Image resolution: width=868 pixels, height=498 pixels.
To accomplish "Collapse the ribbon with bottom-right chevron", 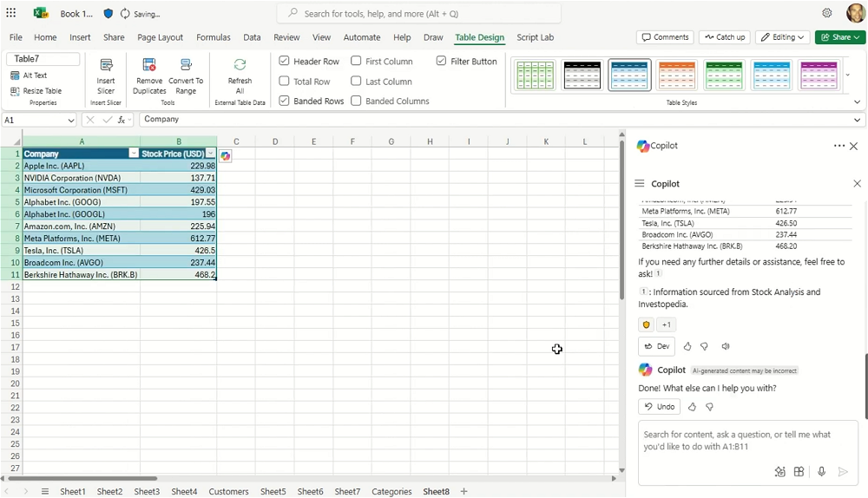I will (857, 102).
